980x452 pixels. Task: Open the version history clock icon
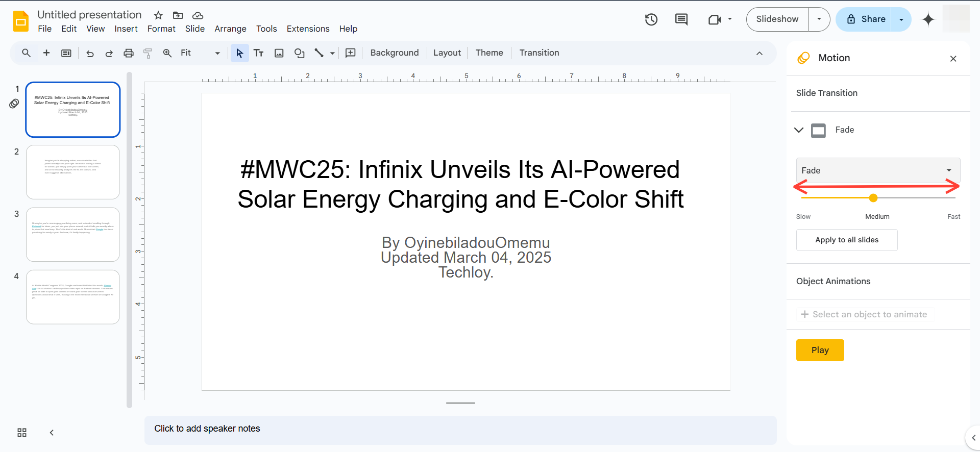pos(651,19)
